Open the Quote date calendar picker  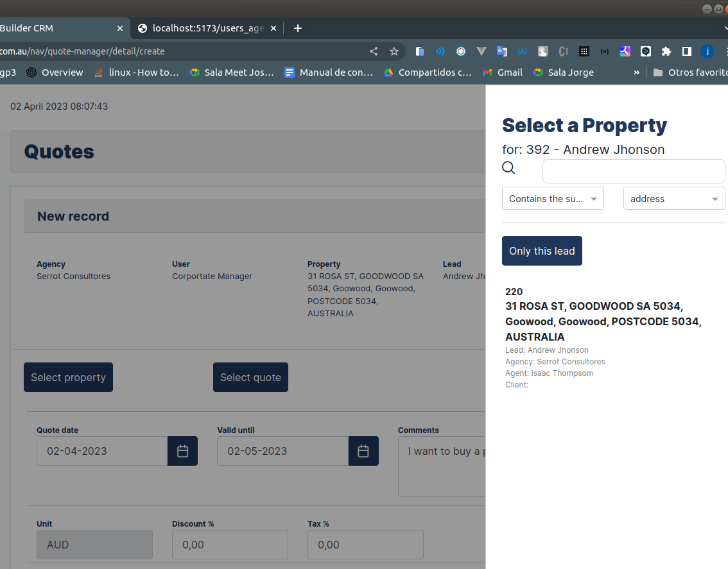(182, 451)
